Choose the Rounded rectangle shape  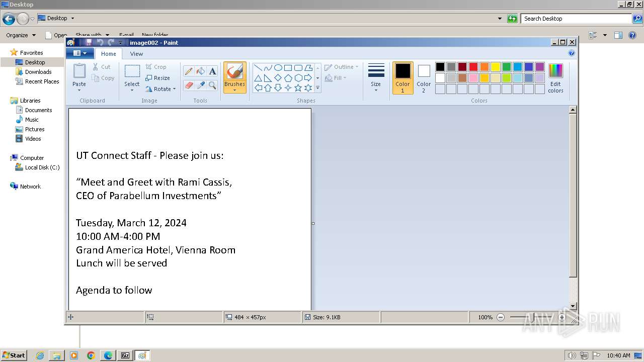(298, 68)
